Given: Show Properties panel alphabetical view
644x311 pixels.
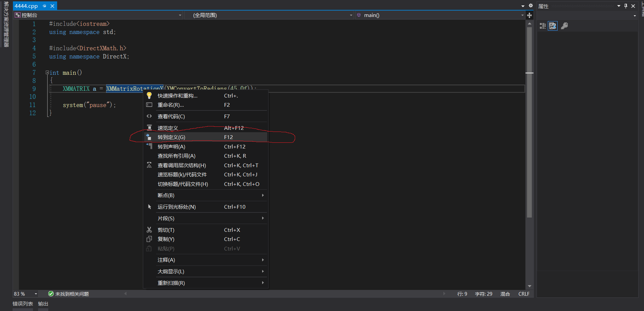Looking at the screenshot, I should click(553, 26).
